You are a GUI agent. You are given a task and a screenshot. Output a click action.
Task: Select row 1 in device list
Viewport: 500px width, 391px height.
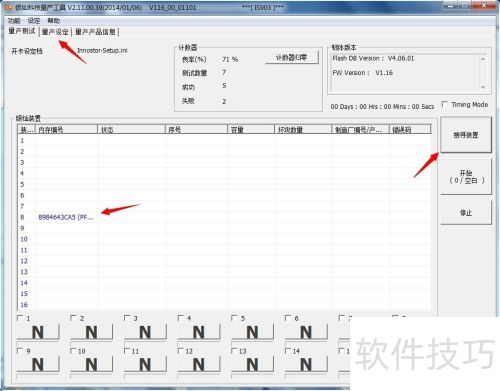[224, 141]
